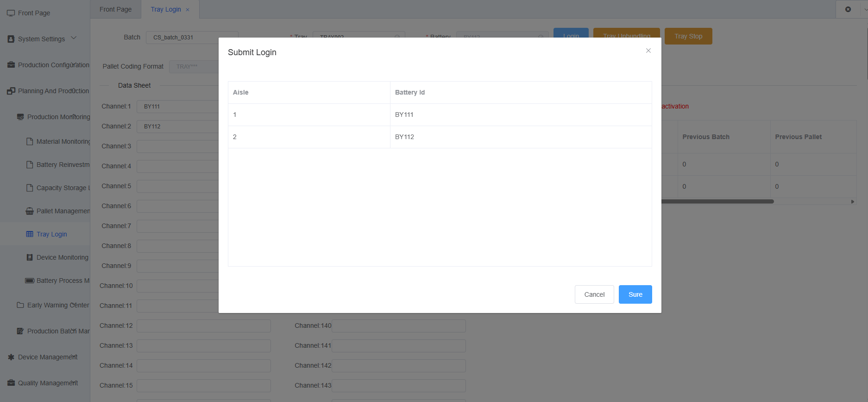Open Material Monitoring menu item

pyautogui.click(x=45, y=141)
